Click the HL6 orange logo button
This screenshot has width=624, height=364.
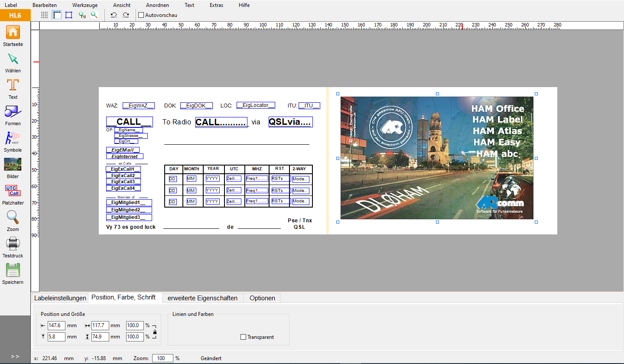[x=15, y=15]
